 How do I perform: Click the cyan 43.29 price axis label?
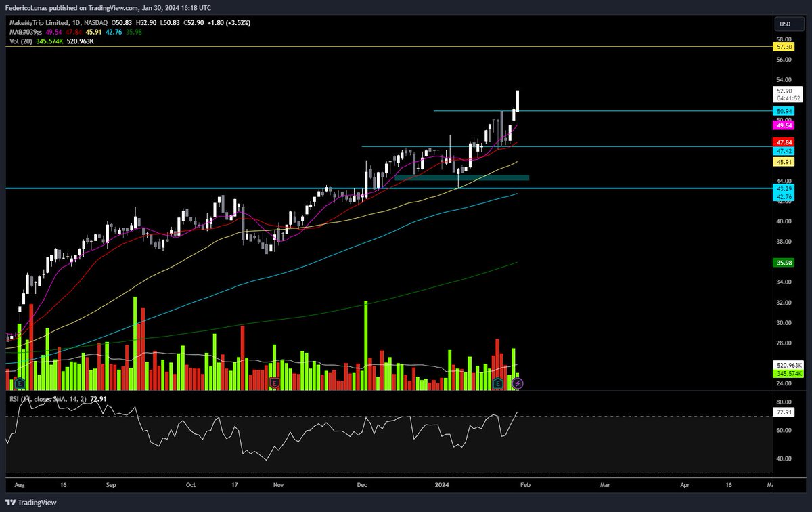pos(784,188)
